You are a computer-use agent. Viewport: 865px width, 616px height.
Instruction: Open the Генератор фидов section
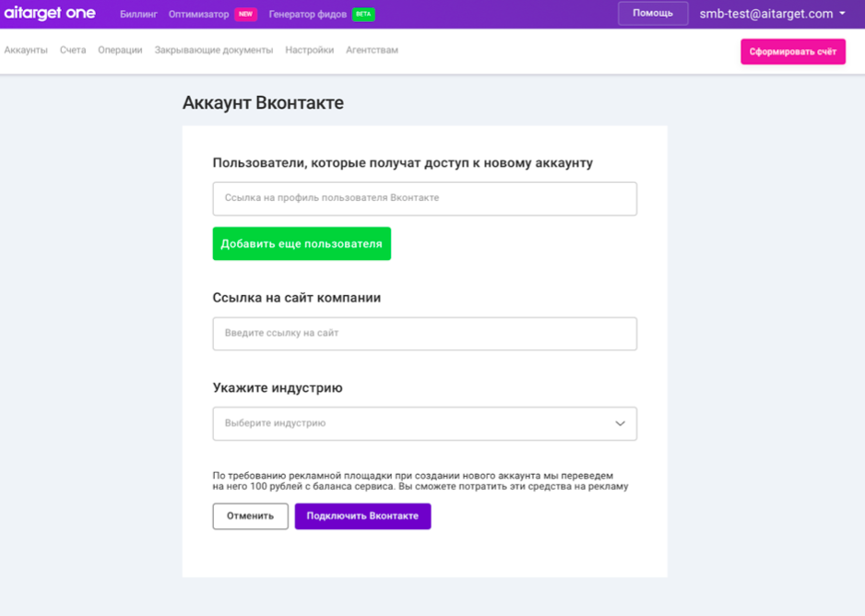click(308, 15)
